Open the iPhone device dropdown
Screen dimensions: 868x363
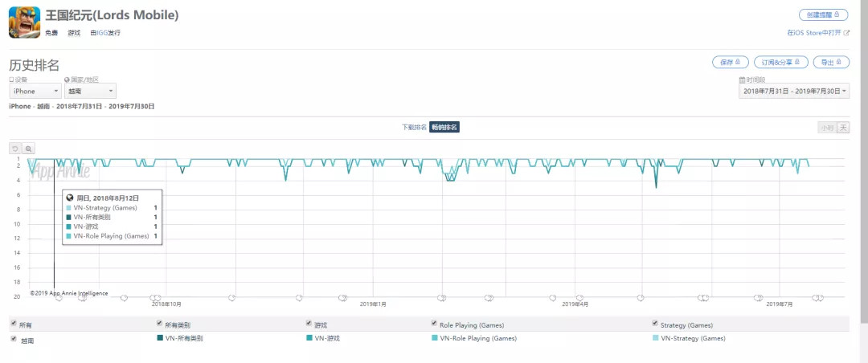click(x=35, y=92)
